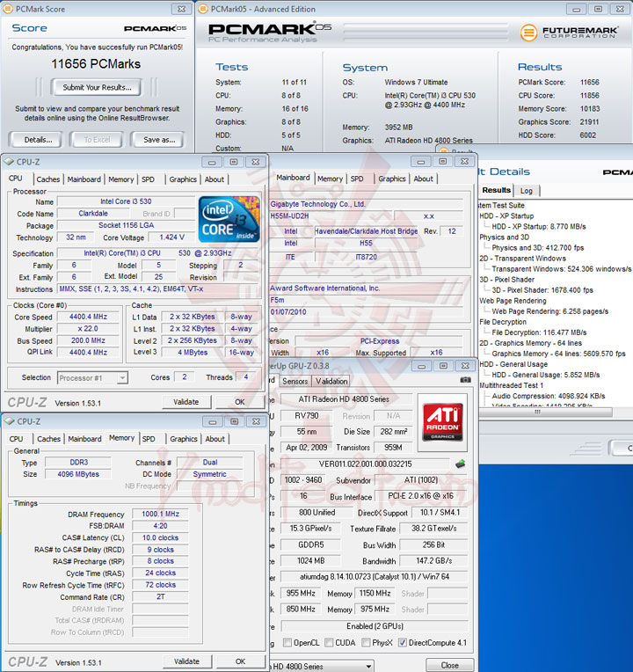Click GPU-Z screenshot camera icon
This screenshot has width=633, height=672.
click(466, 380)
